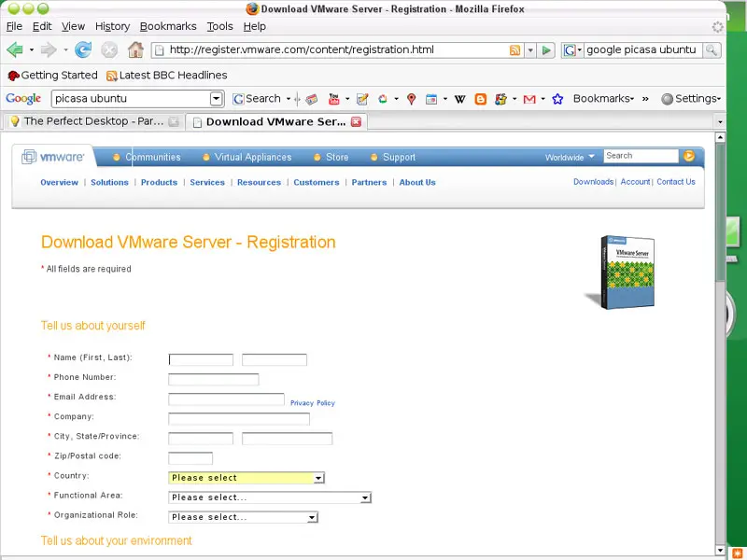This screenshot has width=747, height=560.
Task: Open Virtual Appliances link
Action: tap(252, 157)
